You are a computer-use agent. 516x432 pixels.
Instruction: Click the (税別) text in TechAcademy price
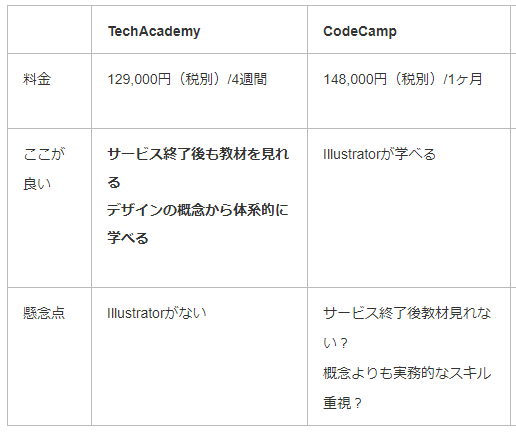click(198, 79)
